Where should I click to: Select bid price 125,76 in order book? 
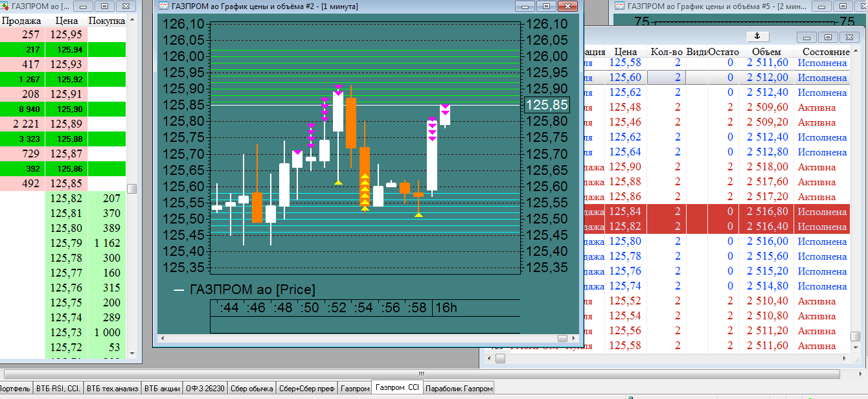(66, 288)
